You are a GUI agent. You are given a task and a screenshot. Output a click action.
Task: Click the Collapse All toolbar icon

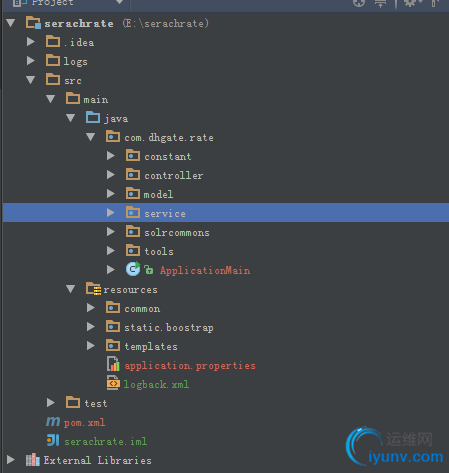[x=380, y=3]
